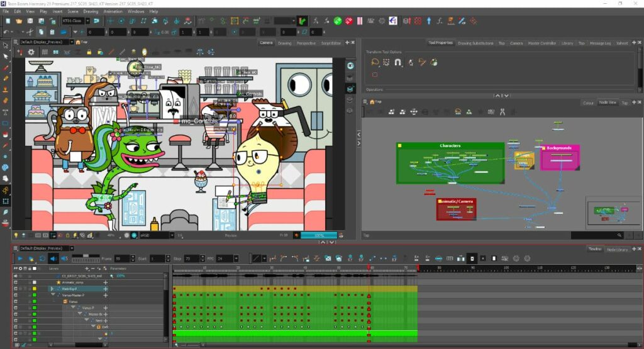Click the gear settings icon in Camera toolbar
This screenshot has height=349, width=644.
tap(31, 52)
